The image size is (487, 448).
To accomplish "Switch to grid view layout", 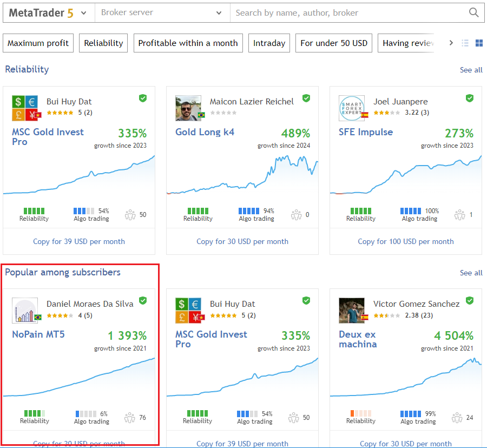I will pos(479,43).
